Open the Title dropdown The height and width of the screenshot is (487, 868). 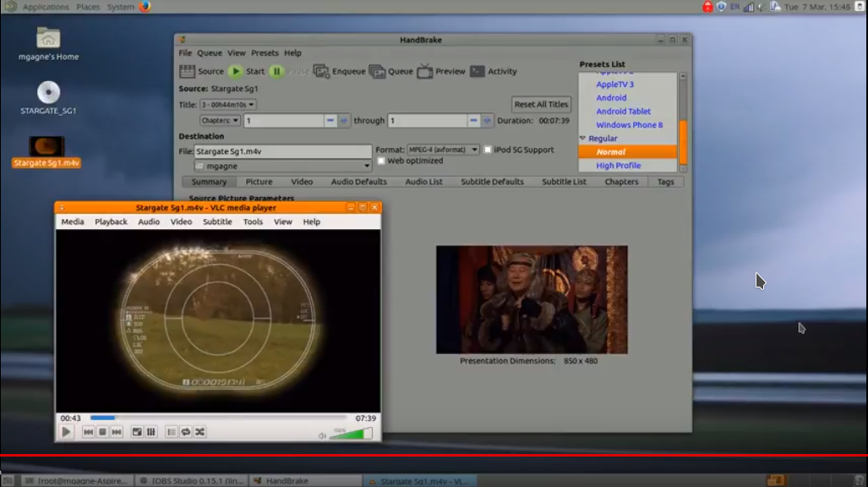[x=227, y=105]
